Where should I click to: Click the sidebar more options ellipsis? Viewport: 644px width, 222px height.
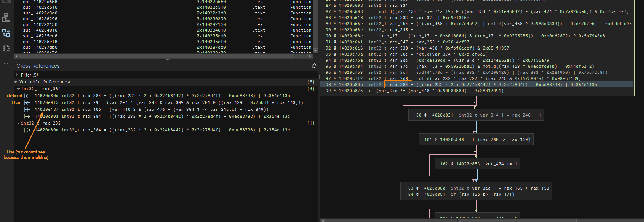6,63
